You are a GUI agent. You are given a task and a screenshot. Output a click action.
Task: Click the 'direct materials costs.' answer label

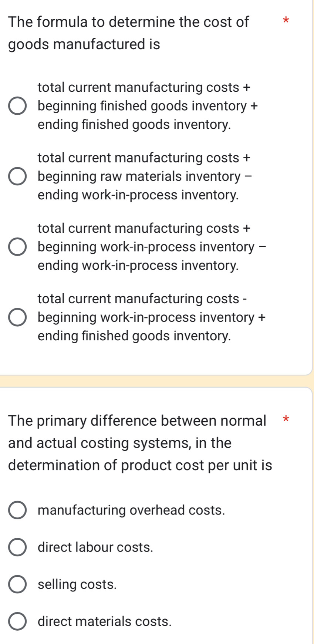tap(105, 621)
